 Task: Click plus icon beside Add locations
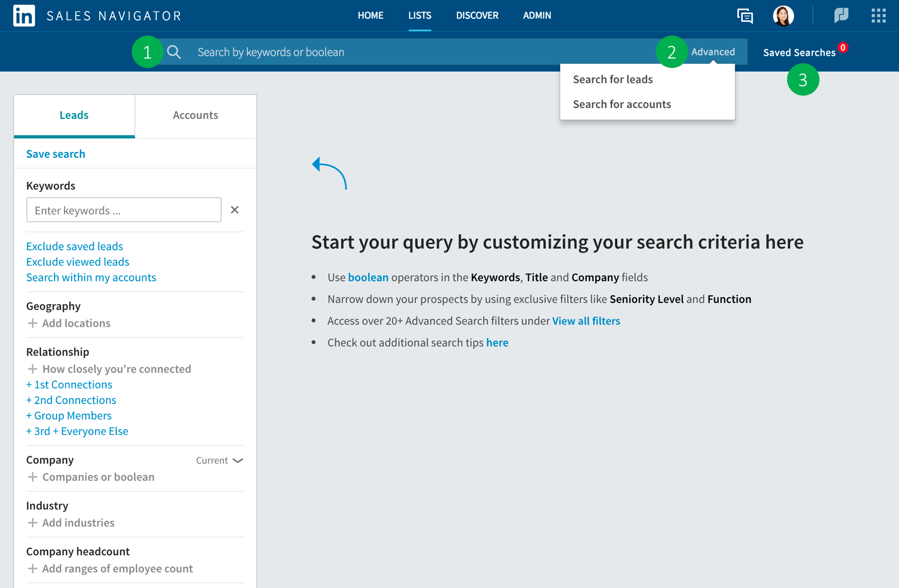32,323
